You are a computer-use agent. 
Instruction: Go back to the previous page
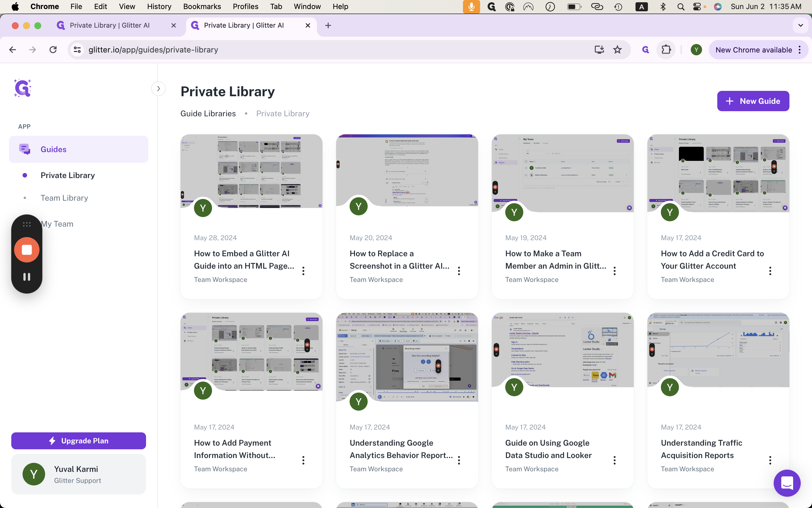(12, 50)
